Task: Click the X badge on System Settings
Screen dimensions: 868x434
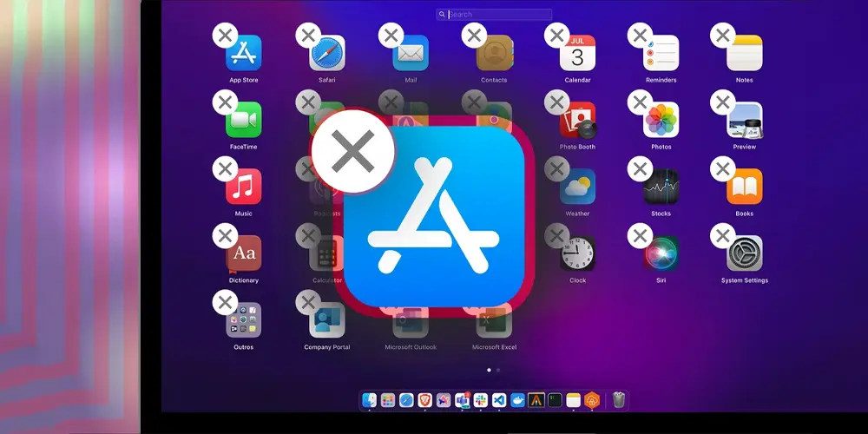Action: [723, 236]
